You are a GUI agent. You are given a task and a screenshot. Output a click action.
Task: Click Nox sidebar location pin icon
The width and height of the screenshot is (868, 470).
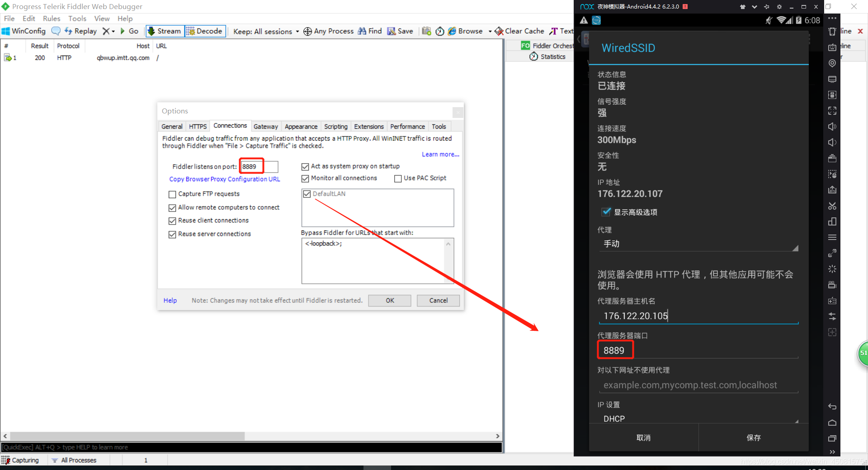coord(832,63)
